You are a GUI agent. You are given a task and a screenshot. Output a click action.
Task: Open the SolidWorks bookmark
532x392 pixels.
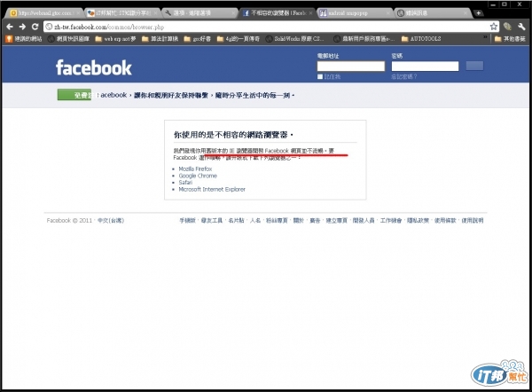click(x=295, y=39)
